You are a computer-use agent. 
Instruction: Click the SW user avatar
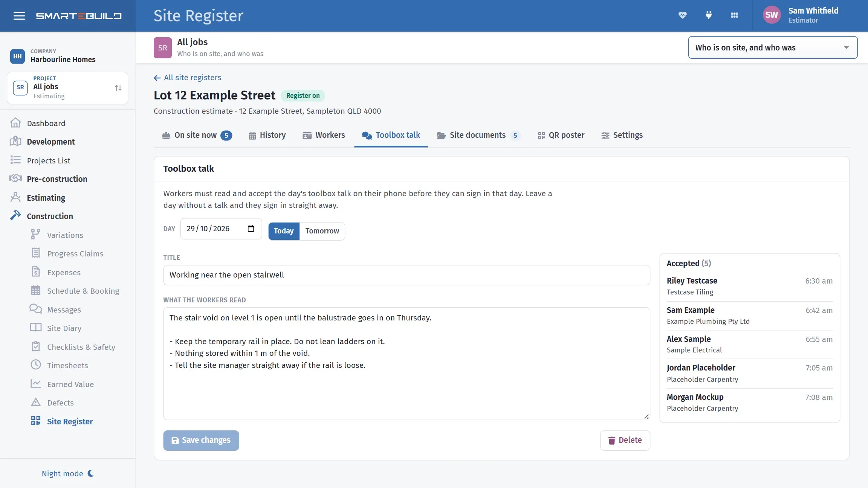point(771,15)
